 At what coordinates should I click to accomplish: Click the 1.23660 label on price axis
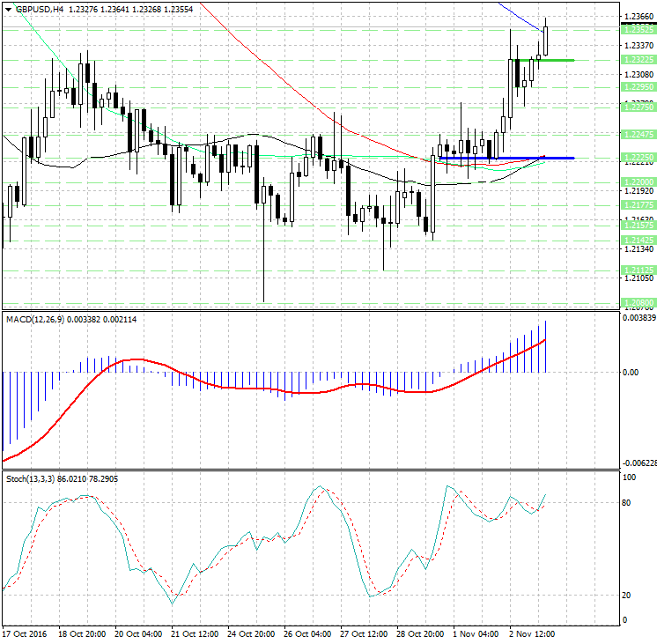(637, 16)
